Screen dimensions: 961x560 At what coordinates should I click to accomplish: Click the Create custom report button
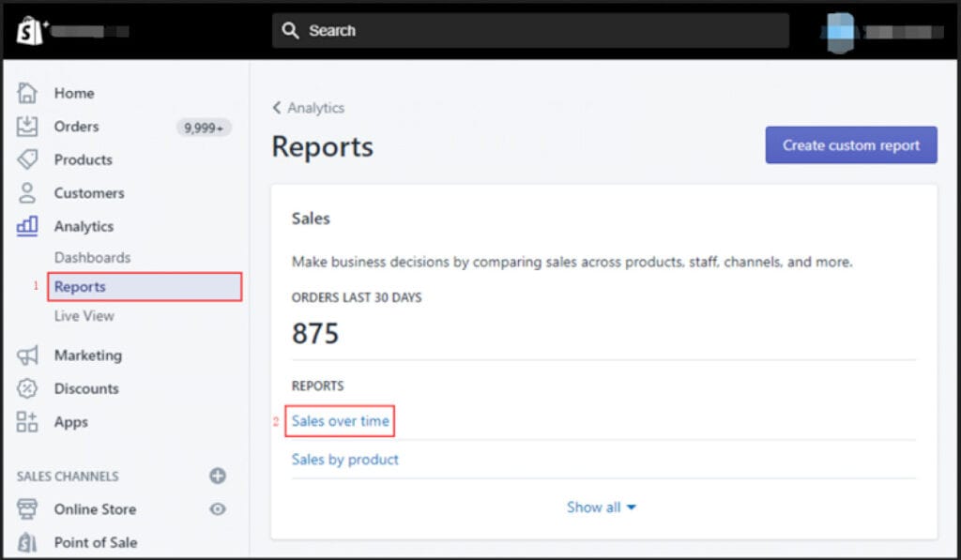[850, 144]
